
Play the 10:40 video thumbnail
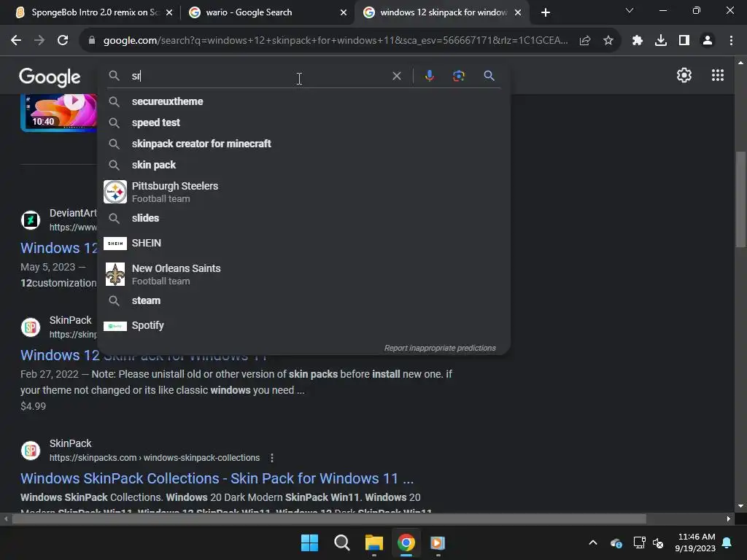click(x=58, y=112)
